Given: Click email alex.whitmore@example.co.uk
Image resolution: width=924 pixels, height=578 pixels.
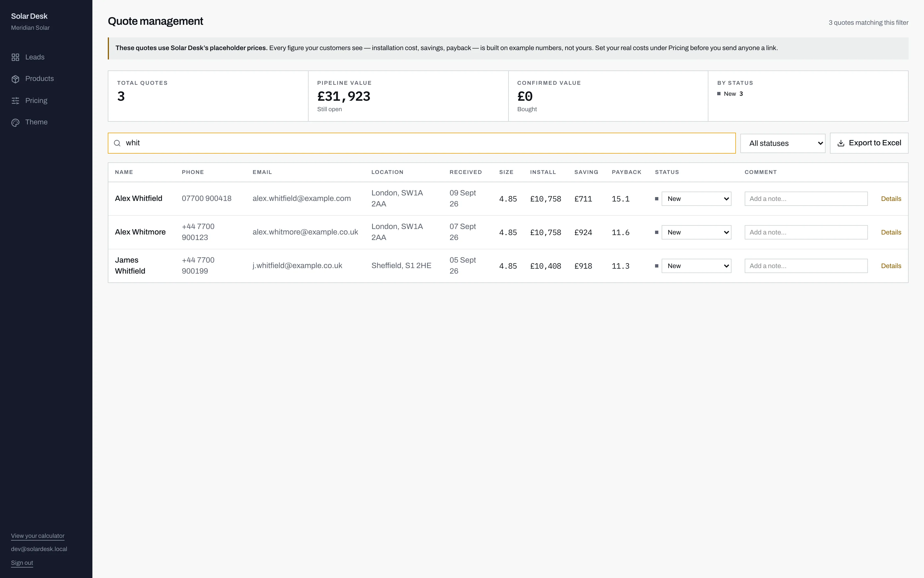Looking at the screenshot, I should point(305,232).
